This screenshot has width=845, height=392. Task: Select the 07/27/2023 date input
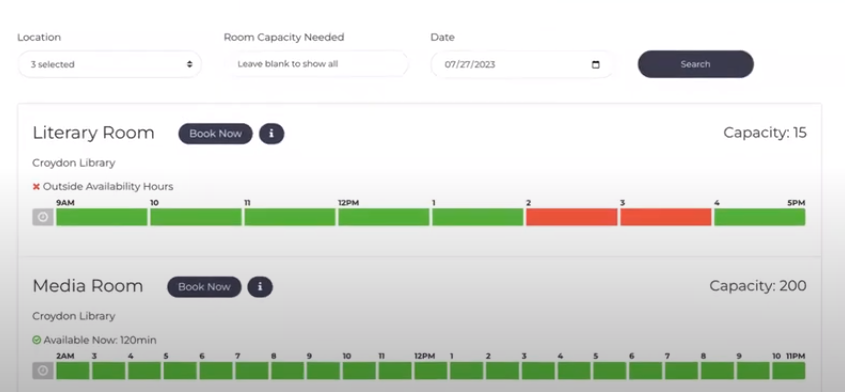point(523,64)
